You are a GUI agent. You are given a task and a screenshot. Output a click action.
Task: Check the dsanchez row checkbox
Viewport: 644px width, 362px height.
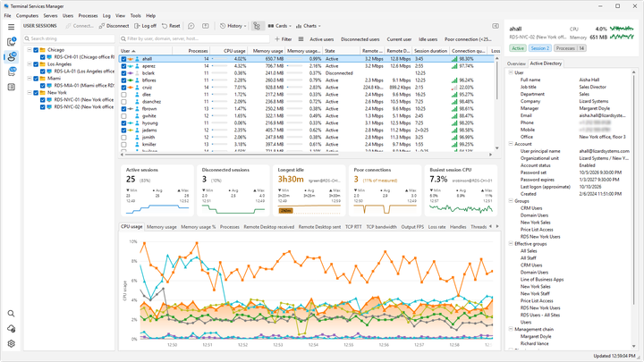(x=123, y=102)
